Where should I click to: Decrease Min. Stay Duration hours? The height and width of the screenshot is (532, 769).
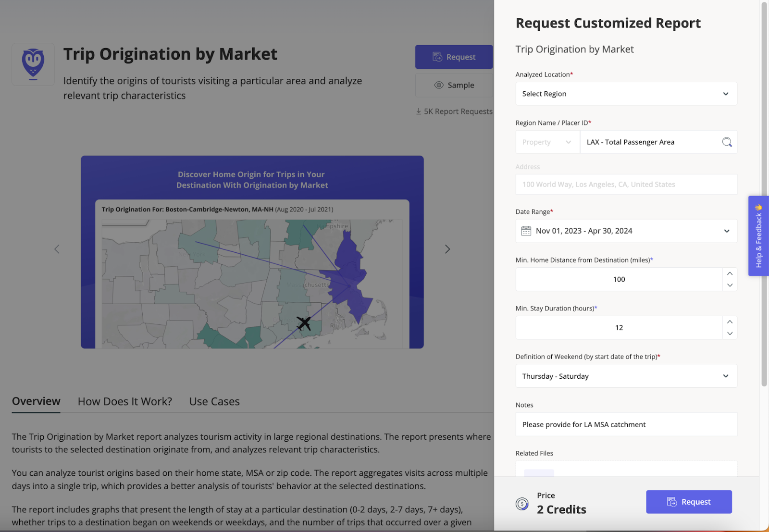pyautogui.click(x=730, y=334)
